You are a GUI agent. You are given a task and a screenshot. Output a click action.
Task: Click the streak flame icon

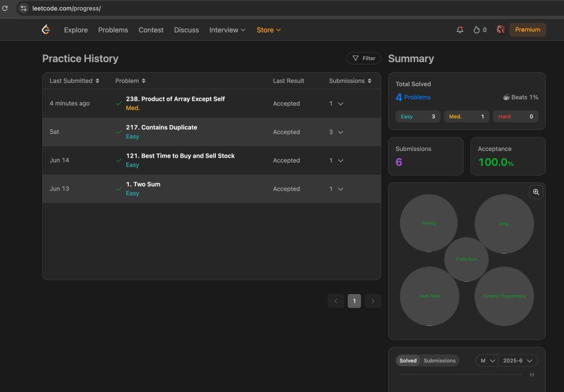(x=476, y=30)
